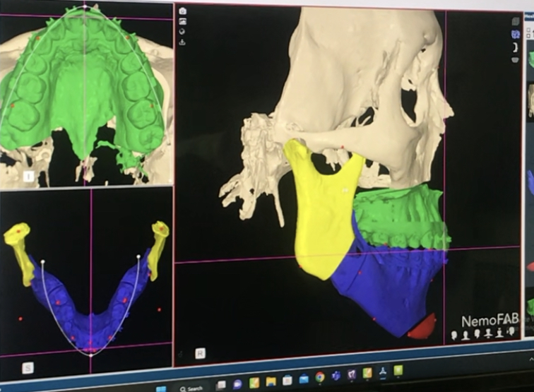Click the export download icon in 3D view
Viewport: 534px width, 392px height.
[182, 42]
